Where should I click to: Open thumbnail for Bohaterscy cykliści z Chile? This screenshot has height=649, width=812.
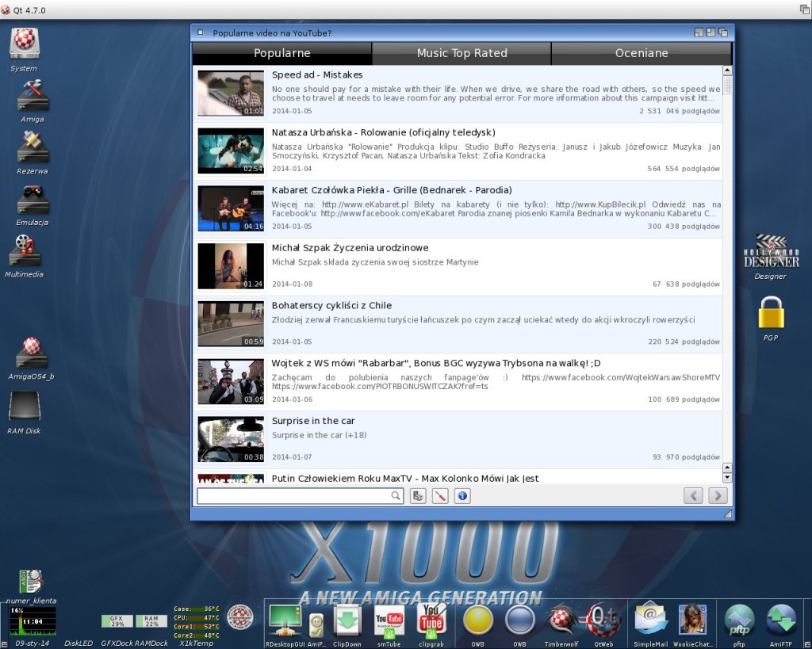[231, 324]
